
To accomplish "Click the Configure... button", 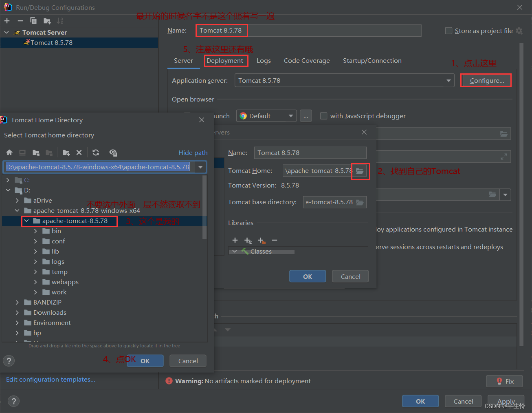I will tap(487, 81).
